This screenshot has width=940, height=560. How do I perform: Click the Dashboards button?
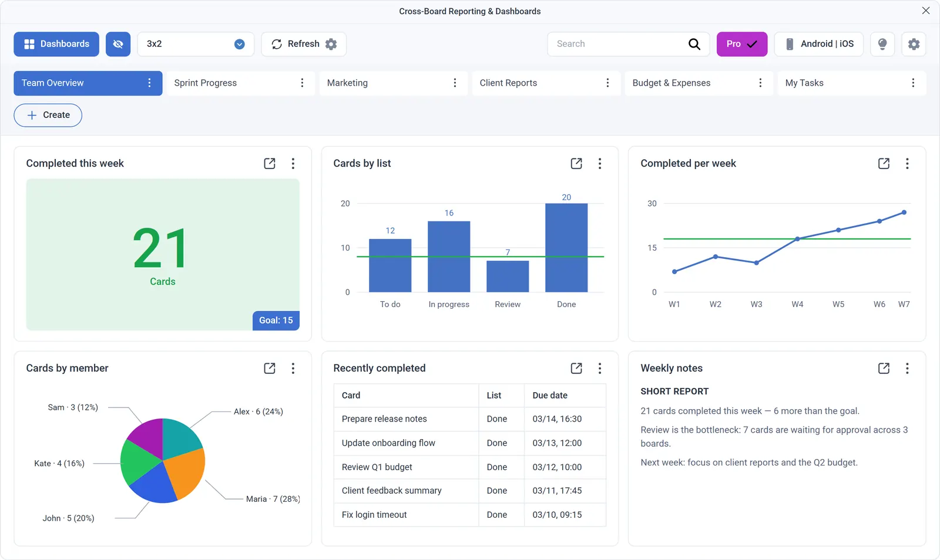56,44
